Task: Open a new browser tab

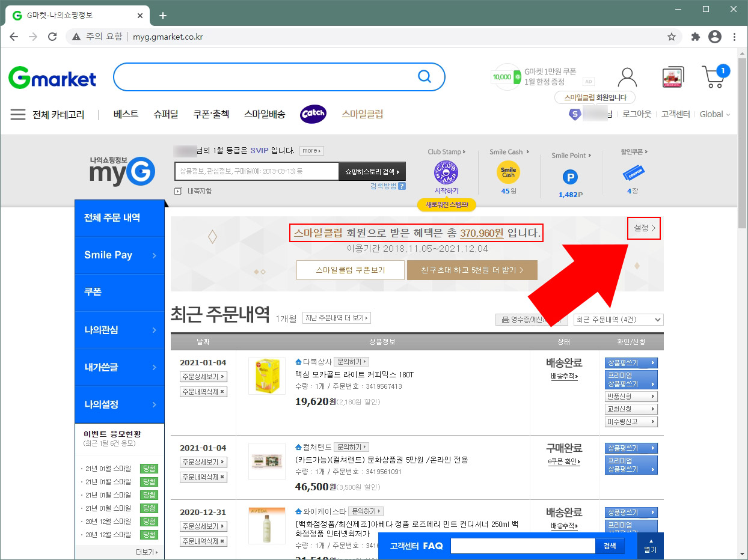Action: pyautogui.click(x=162, y=16)
